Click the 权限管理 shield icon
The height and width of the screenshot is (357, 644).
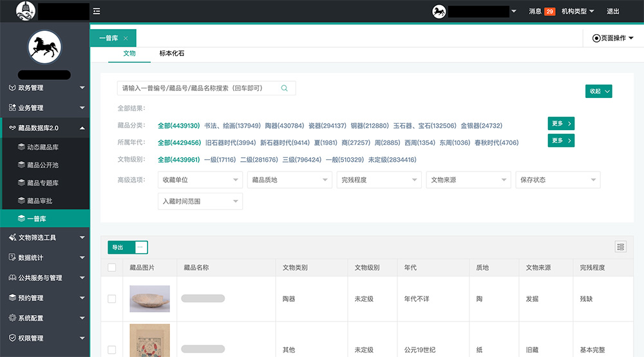pos(12,338)
